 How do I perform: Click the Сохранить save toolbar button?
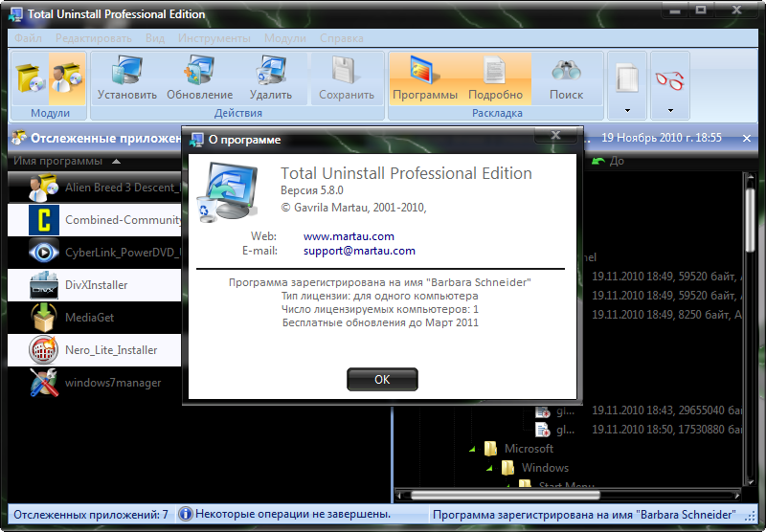[347, 78]
